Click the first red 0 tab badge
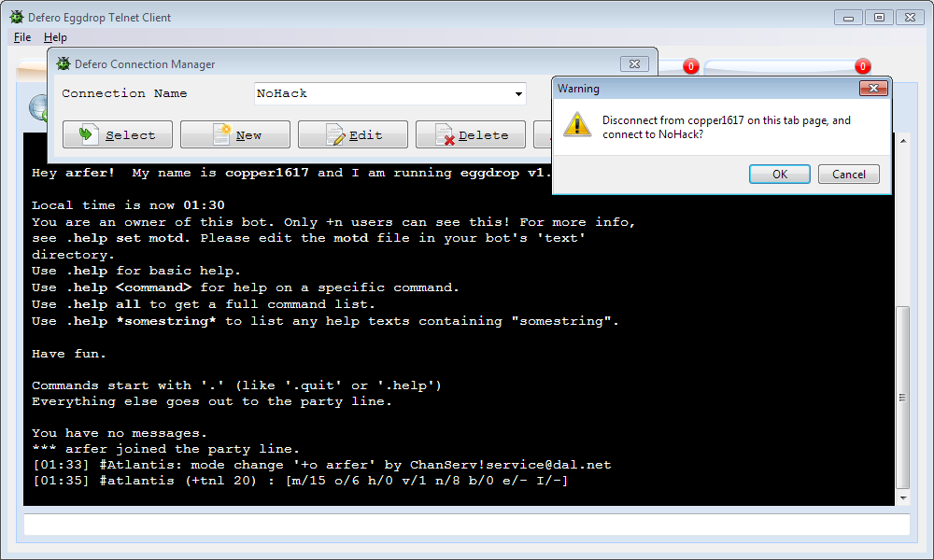This screenshot has height=560, width=934. pos(690,66)
